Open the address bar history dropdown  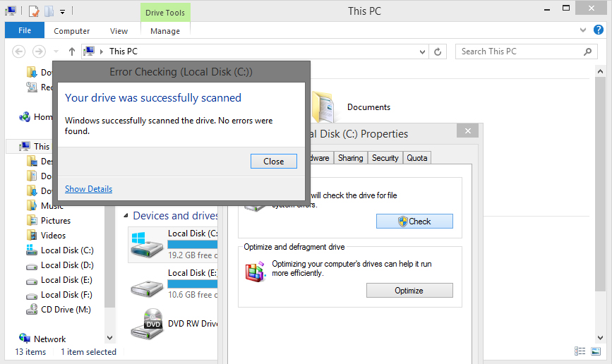423,51
